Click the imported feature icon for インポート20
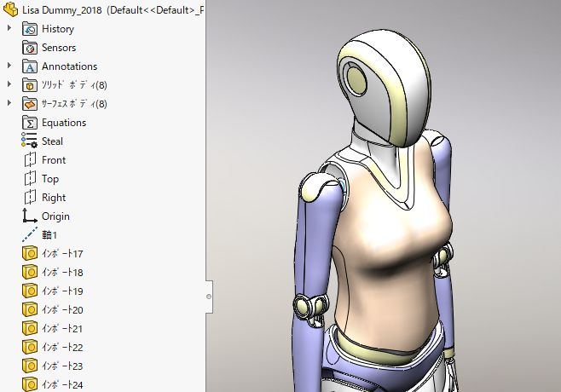Viewport: 561px width, 392px height. tap(30, 309)
